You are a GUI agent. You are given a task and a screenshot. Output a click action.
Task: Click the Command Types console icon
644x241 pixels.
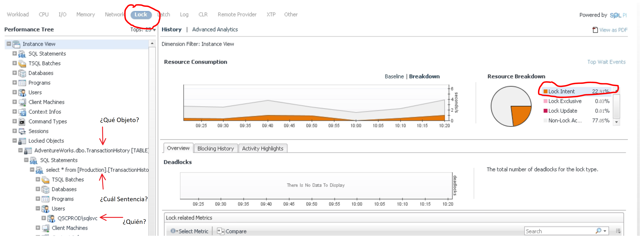pyautogui.click(x=22, y=122)
